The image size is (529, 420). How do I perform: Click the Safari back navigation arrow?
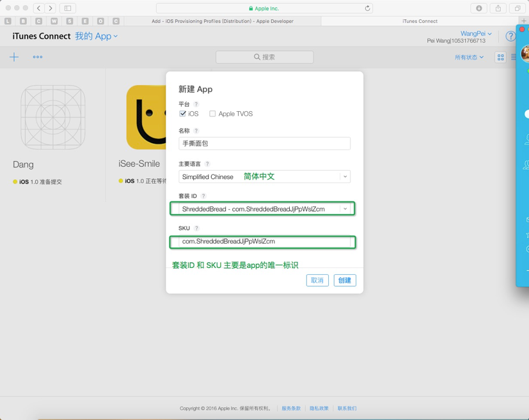click(x=38, y=8)
